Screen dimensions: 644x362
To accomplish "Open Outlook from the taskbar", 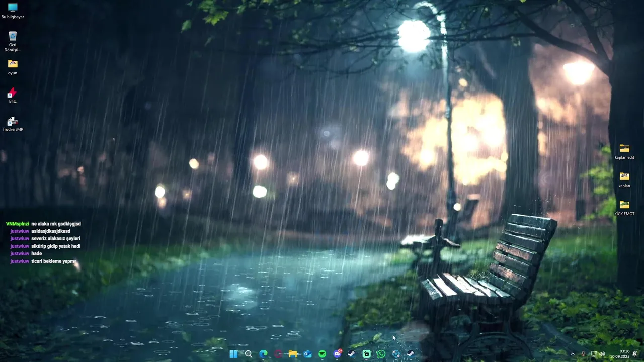I will click(x=308, y=354).
